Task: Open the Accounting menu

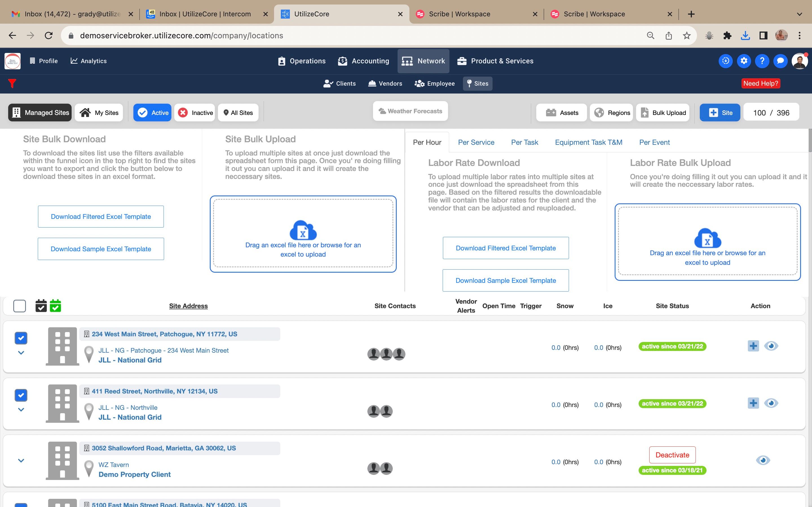Action: click(363, 61)
